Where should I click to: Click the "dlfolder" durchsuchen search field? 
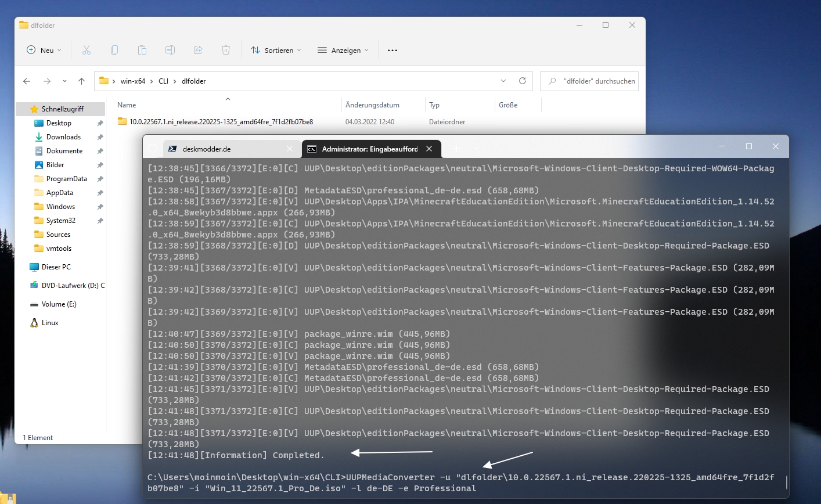point(589,81)
